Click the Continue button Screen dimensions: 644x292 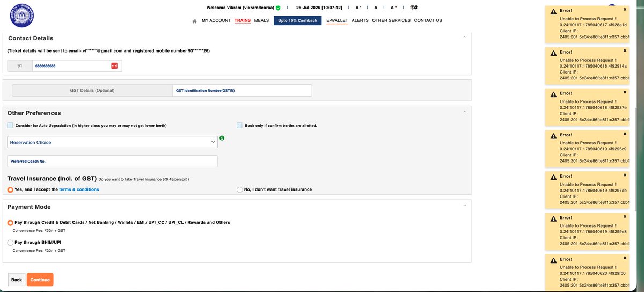[x=40, y=280]
